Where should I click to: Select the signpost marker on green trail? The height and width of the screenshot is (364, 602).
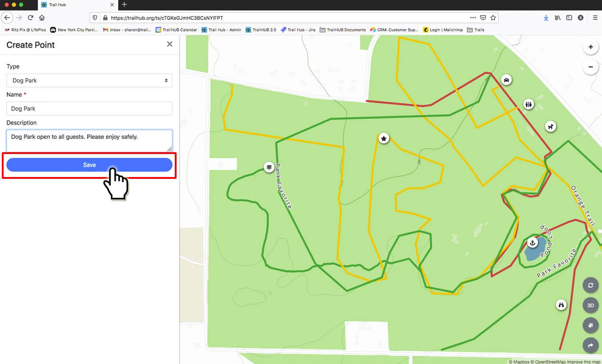(x=269, y=168)
